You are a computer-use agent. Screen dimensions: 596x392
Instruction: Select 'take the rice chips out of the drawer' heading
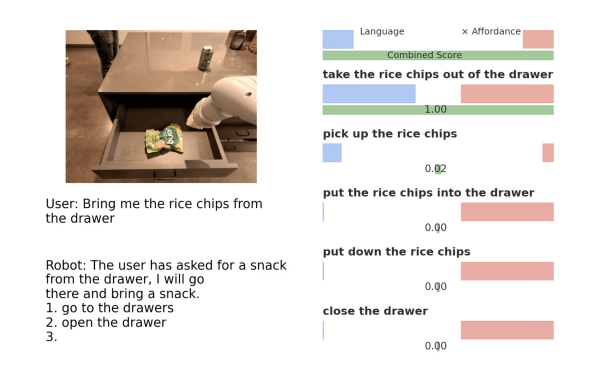(x=438, y=74)
